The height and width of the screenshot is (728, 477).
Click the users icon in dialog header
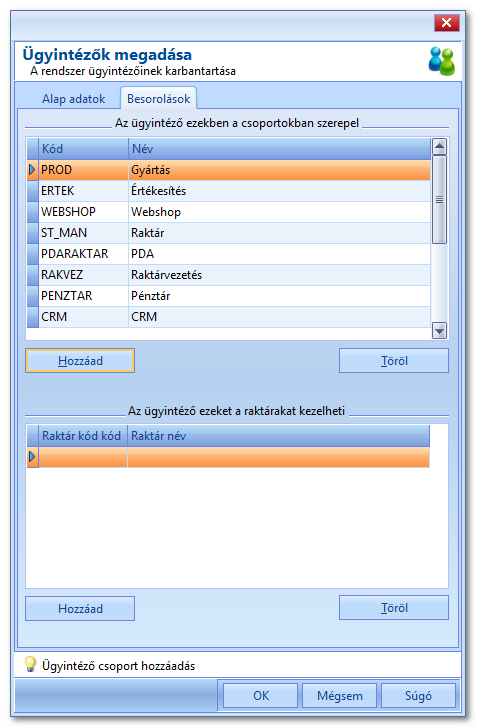(x=442, y=61)
